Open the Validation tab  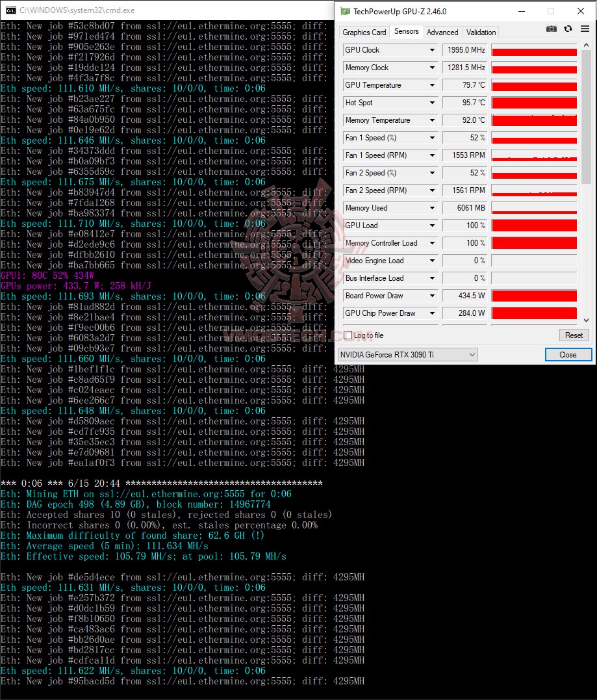(481, 32)
